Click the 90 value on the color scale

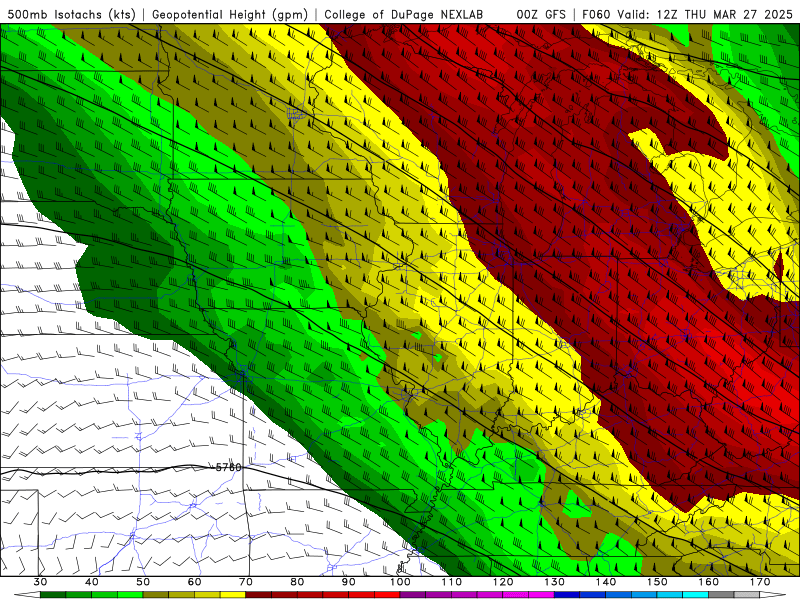click(349, 582)
